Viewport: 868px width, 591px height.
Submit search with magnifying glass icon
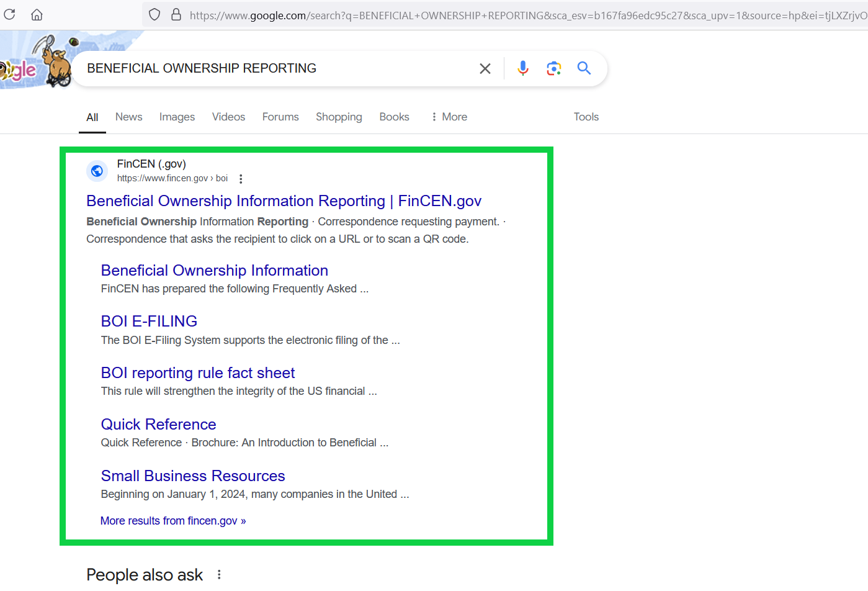click(584, 68)
